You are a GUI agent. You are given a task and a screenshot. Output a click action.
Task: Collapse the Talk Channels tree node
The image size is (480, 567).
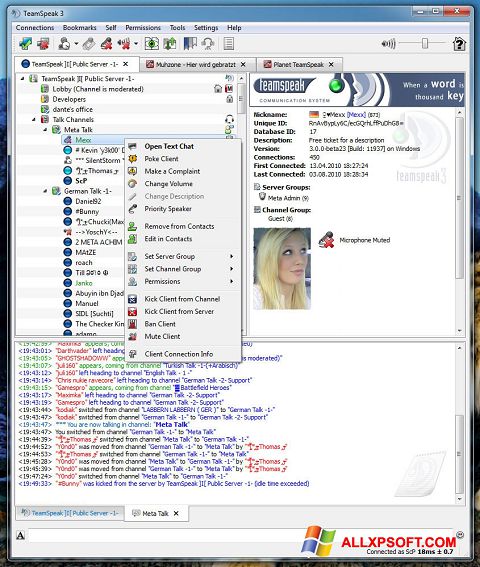tap(34, 119)
